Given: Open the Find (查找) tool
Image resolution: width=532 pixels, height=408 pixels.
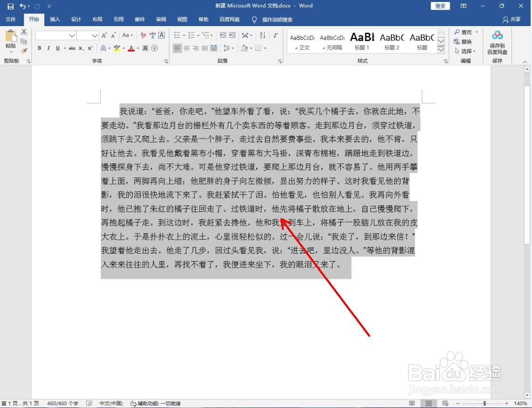Looking at the screenshot, I should tap(466, 32).
